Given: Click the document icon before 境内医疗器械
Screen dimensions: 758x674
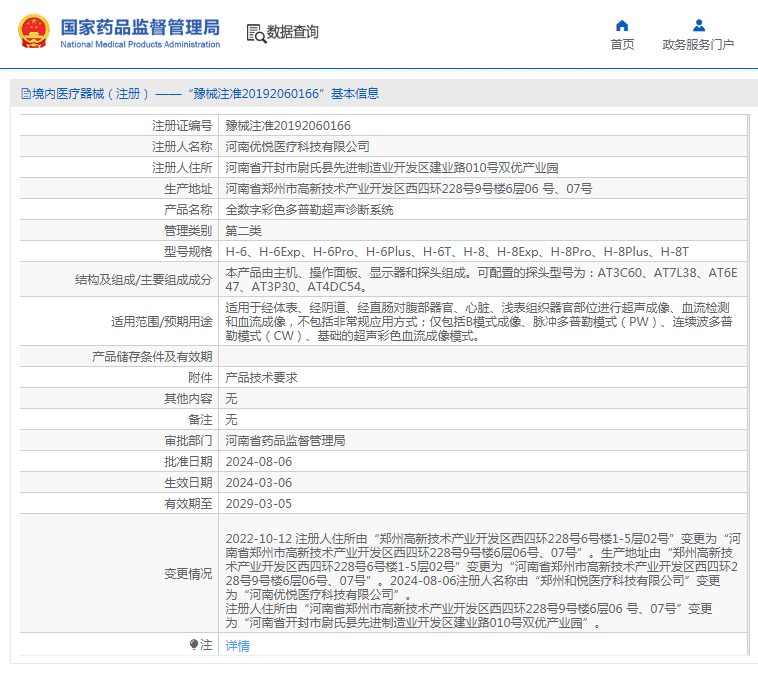Looking at the screenshot, I should [26, 94].
